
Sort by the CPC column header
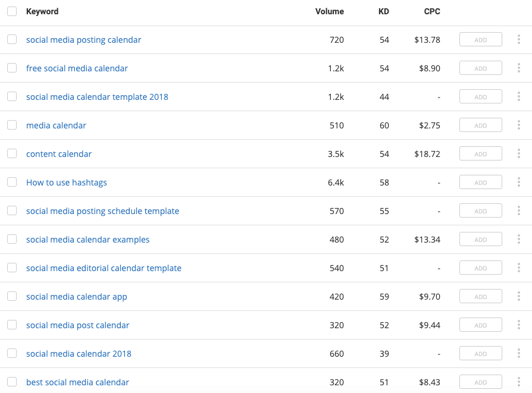[431, 11]
